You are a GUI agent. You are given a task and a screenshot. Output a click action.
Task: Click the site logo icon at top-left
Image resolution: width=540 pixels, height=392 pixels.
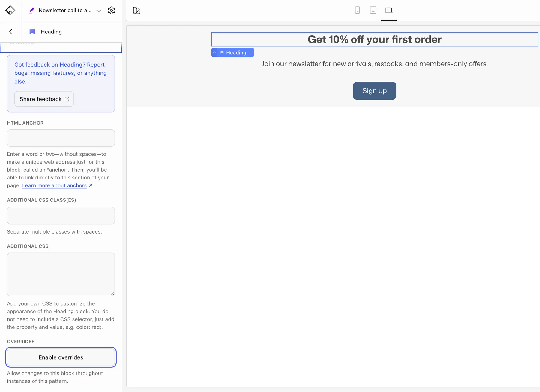click(x=10, y=10)
